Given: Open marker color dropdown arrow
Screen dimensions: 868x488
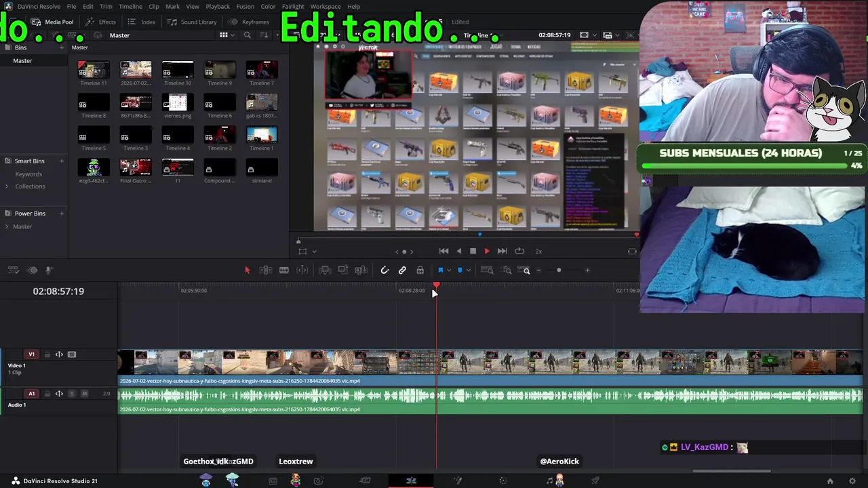Looking at the screenshot, I should point(468,270).
